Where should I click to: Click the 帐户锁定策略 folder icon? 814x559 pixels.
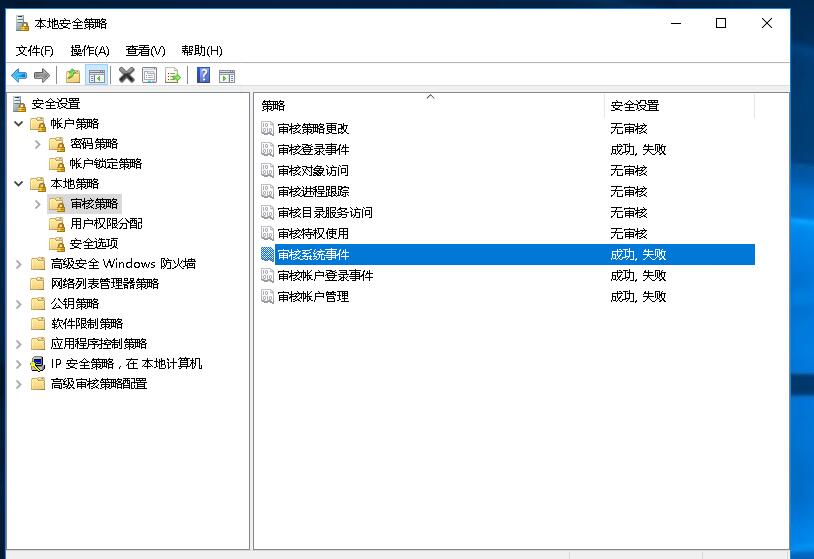(57, 164)
